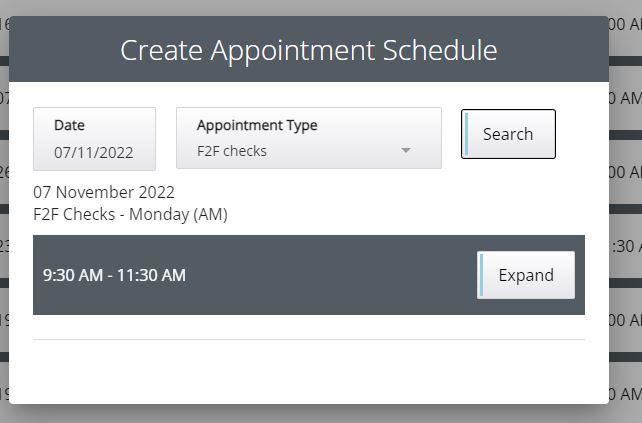Click the dropdown arrow beside F2F checks
642x423 pixels.
[406, 151]
